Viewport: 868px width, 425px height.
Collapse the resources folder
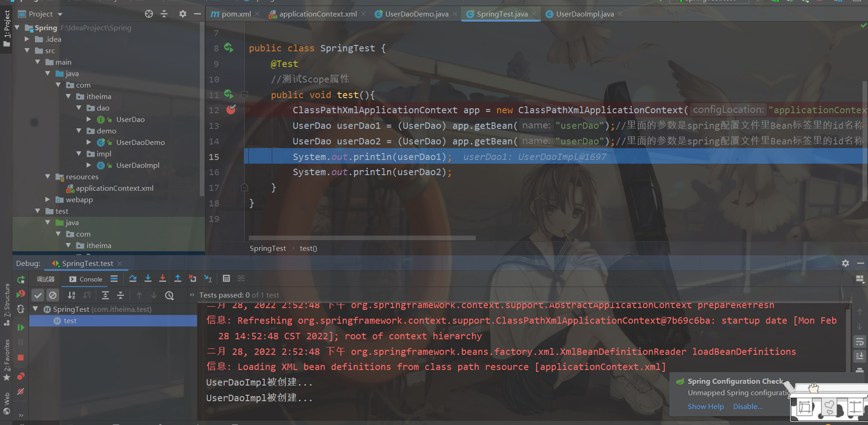tap(48, 177)
